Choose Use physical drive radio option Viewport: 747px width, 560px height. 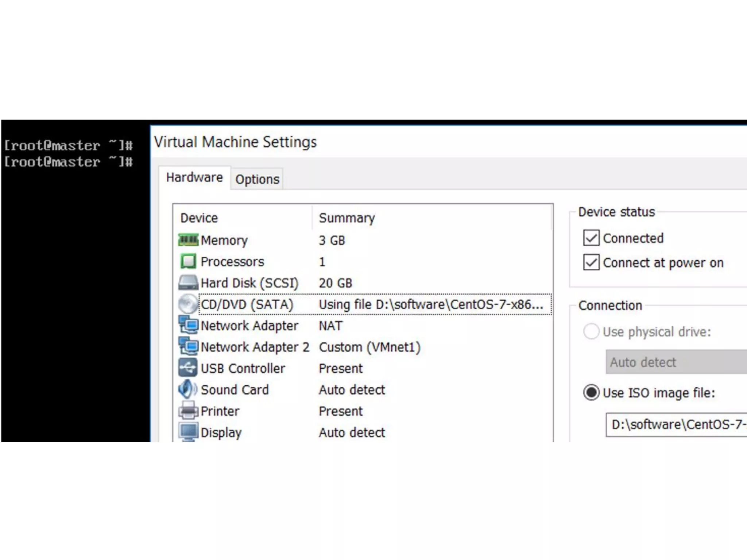pos(591,332)
